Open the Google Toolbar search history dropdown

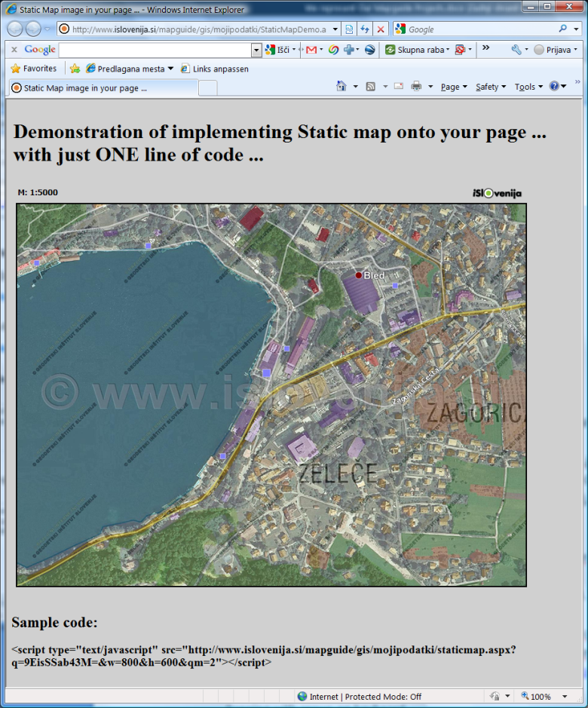[256, 50]
